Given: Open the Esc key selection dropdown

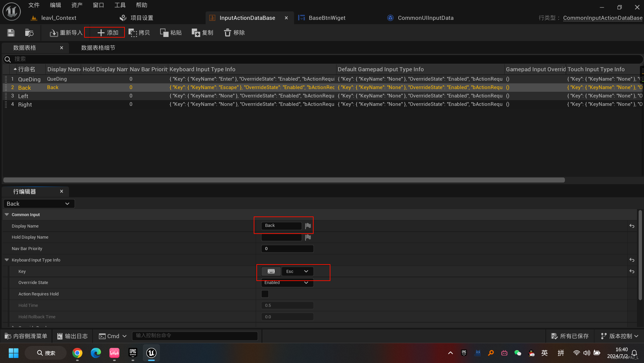Looking at the screenshot, I should (297, 271).
